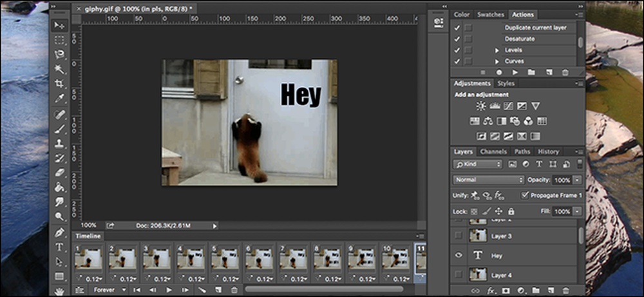Hide the Hey text layer

[x=459, y=256]
